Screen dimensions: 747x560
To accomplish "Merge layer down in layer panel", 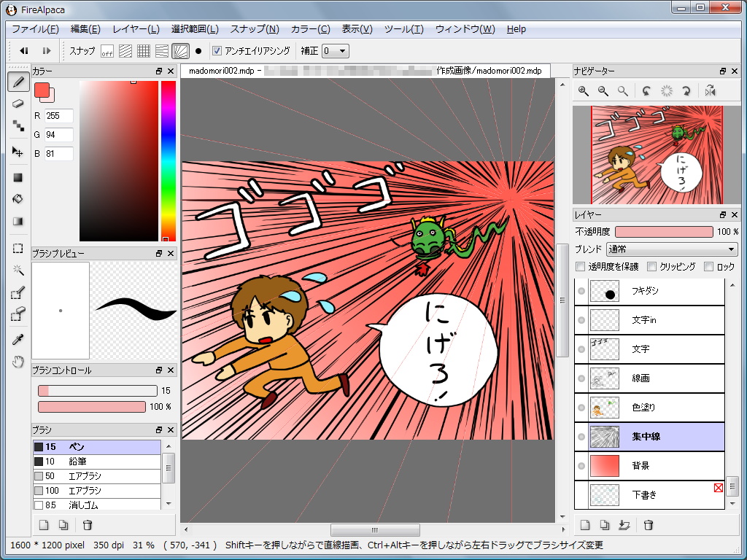I will 624,525.
